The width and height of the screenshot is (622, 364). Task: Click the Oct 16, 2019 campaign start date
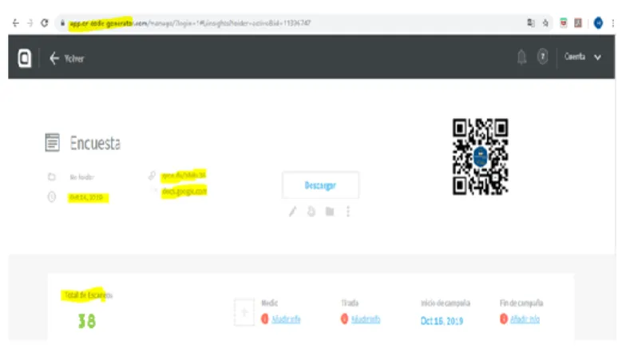(442, 321)
